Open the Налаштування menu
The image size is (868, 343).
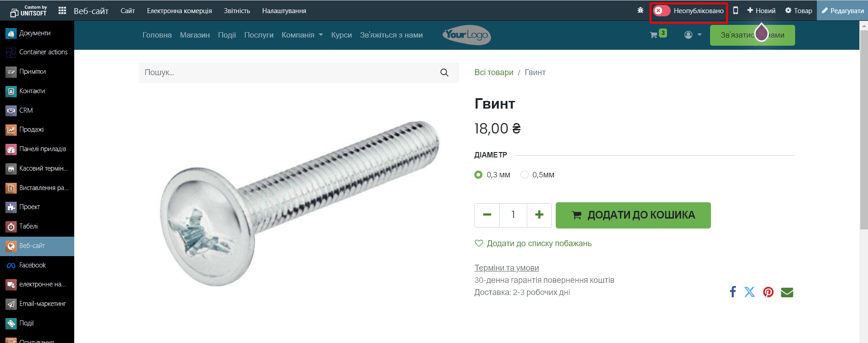point(284,10)
